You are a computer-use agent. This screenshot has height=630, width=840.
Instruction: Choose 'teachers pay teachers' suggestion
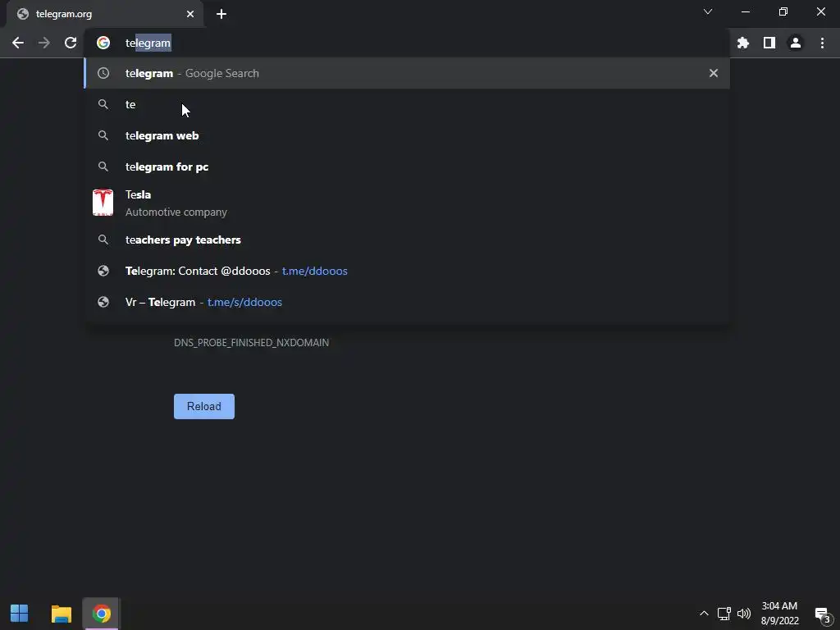(x=407, y=240)
